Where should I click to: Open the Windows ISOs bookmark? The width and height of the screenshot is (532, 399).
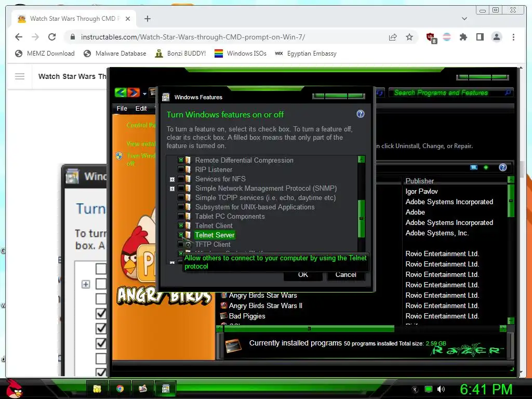click(x=241, y=54)
